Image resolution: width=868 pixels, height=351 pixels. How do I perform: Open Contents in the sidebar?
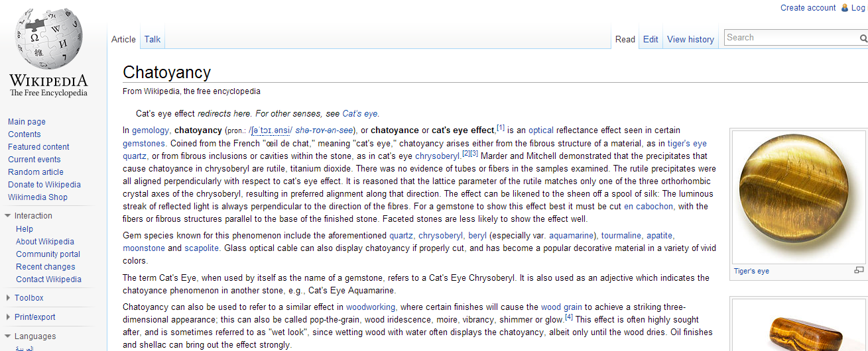[25, 134]
